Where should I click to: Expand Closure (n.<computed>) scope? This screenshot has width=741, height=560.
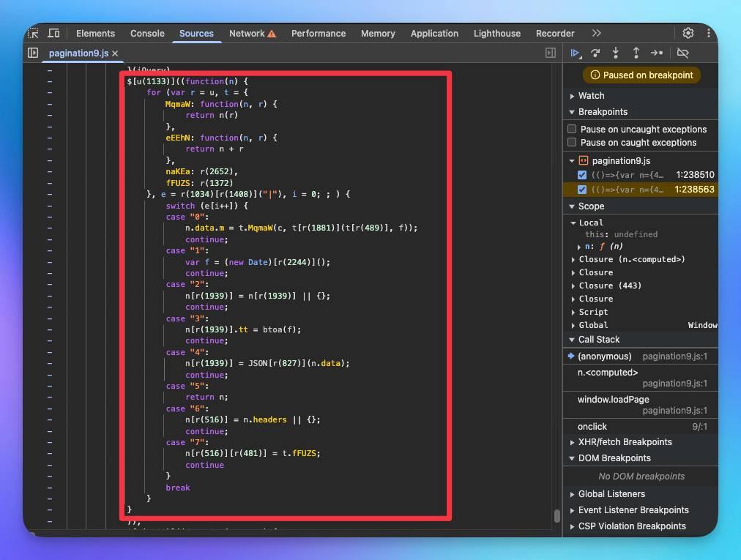coord(573,259)
